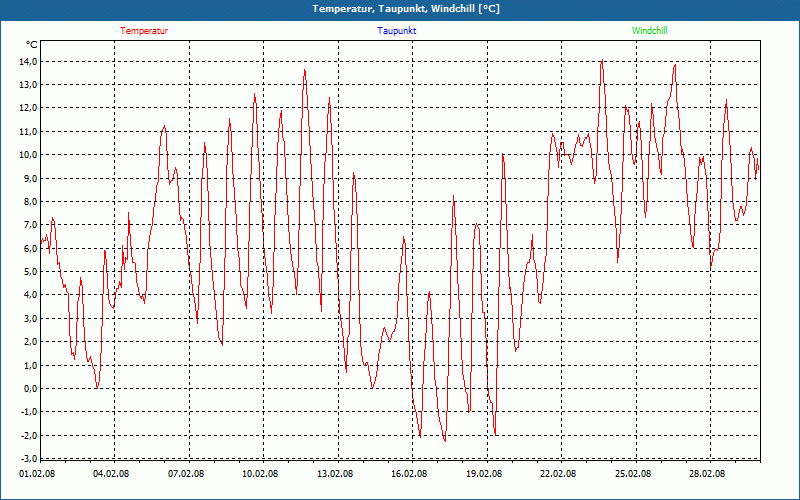Click the 3,0 y-axis value
Image resolution: width=800 pixels, height=500 pixels.
point(30,319)
